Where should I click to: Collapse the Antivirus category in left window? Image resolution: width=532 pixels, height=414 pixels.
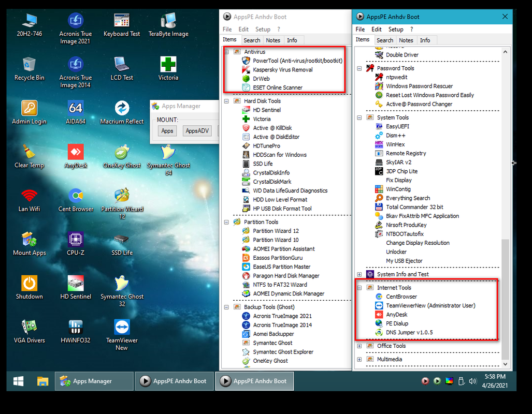pos(226,52)
